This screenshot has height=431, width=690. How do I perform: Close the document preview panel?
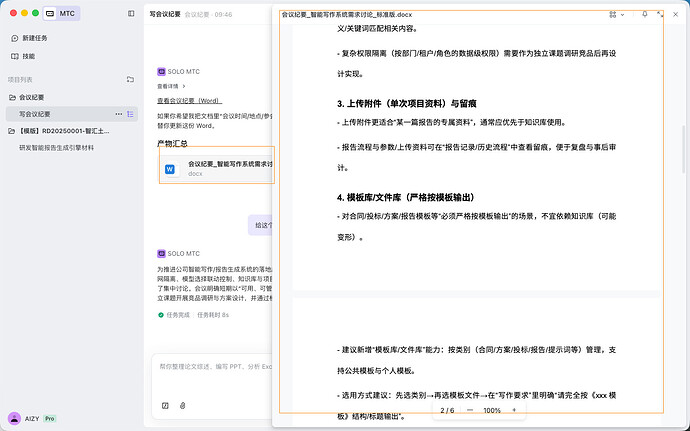pyautogui.click(x=675, y=15)
